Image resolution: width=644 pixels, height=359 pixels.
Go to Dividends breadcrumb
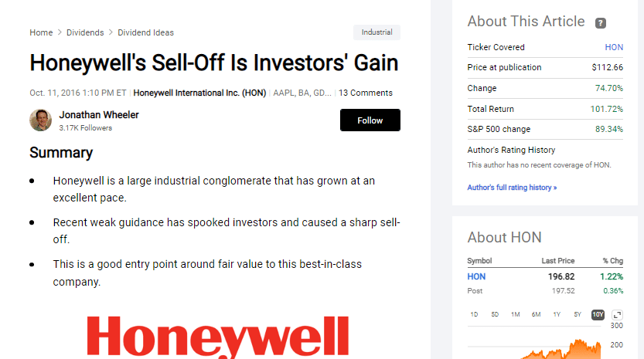click(85, 32)
